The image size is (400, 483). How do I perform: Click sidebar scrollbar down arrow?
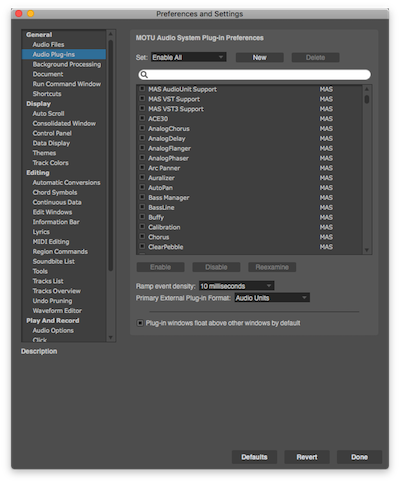tap(111, 338)
